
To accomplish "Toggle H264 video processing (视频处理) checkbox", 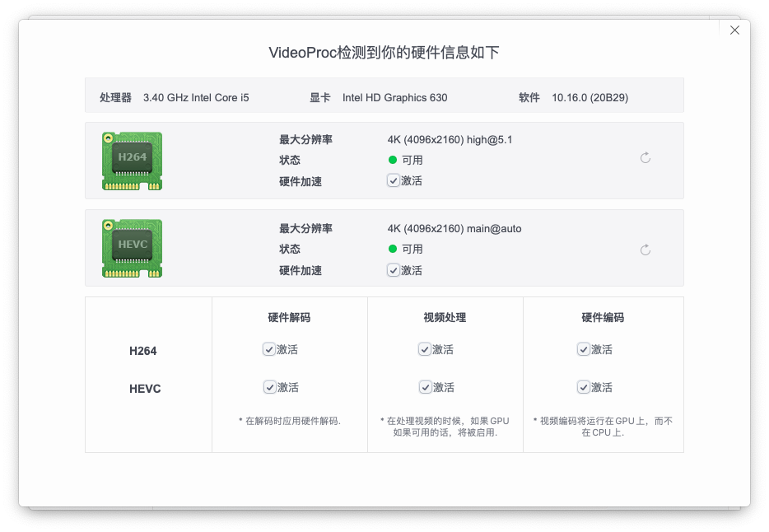I will coord(424,349).
